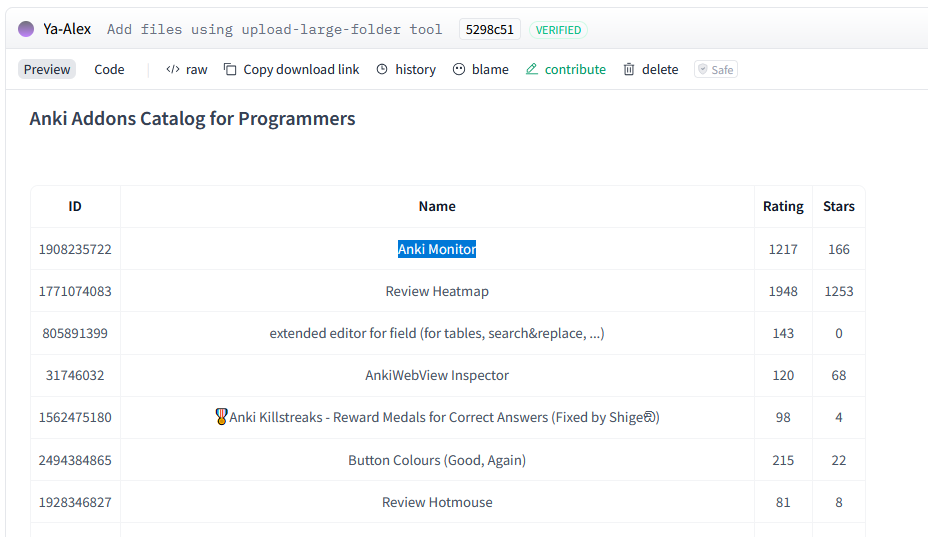Image resolution: width=928 pixels, height=537 pixels.
Task: Click the ID cell 1928346827
Action: coord(75,502)
